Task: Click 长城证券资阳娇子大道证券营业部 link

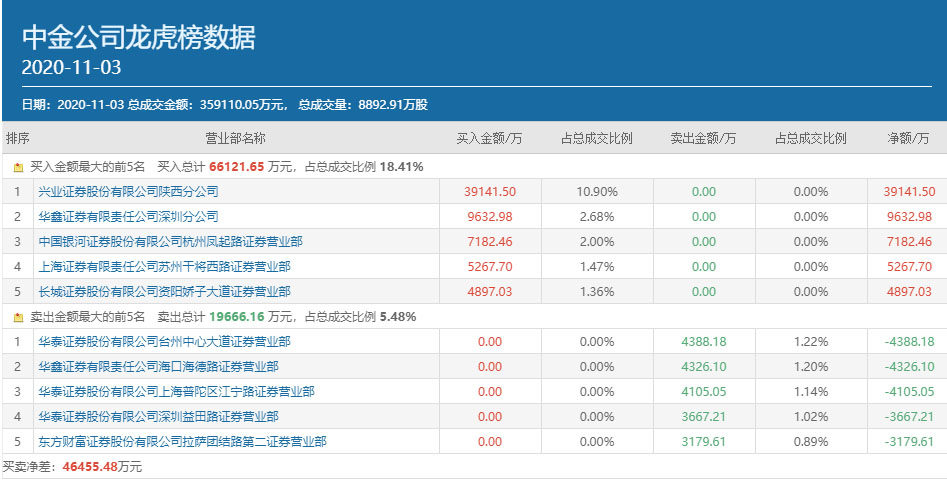Action: pyautogui.click(x=164, y=291)
